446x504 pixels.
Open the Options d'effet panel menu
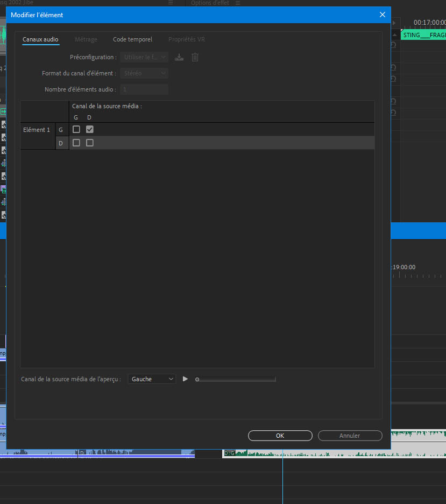point(238,3)
